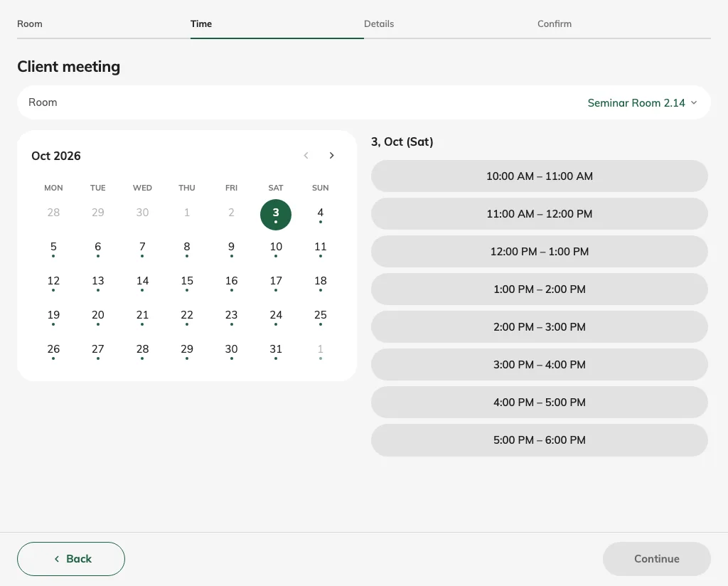Image resolution: width=728 pixels, height=586 pixels.
Task: Pick October 31 in the calendar
Action: pos(276,351)
